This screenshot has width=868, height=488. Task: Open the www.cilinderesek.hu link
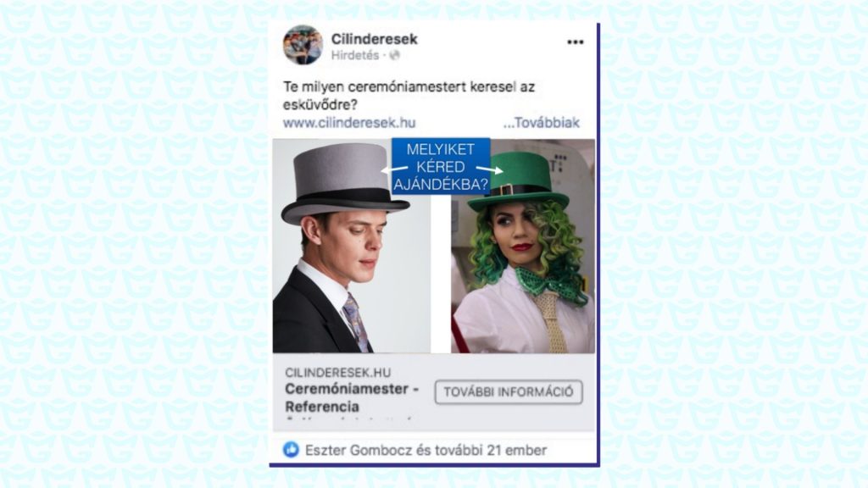point(349,123)
